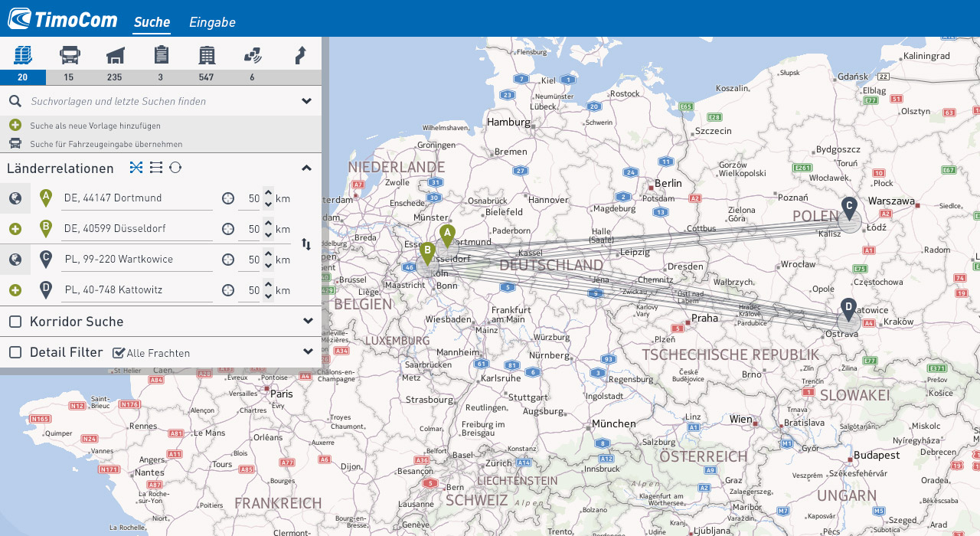Click the circular round trip icon
This screenshot has width=980, height=536.
[x=175, y=168]
